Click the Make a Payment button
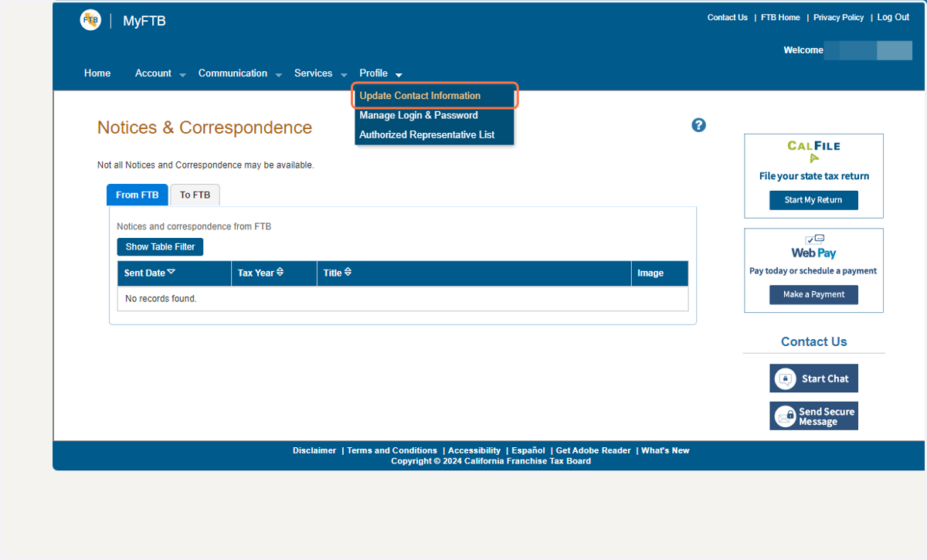 (813, 294)
